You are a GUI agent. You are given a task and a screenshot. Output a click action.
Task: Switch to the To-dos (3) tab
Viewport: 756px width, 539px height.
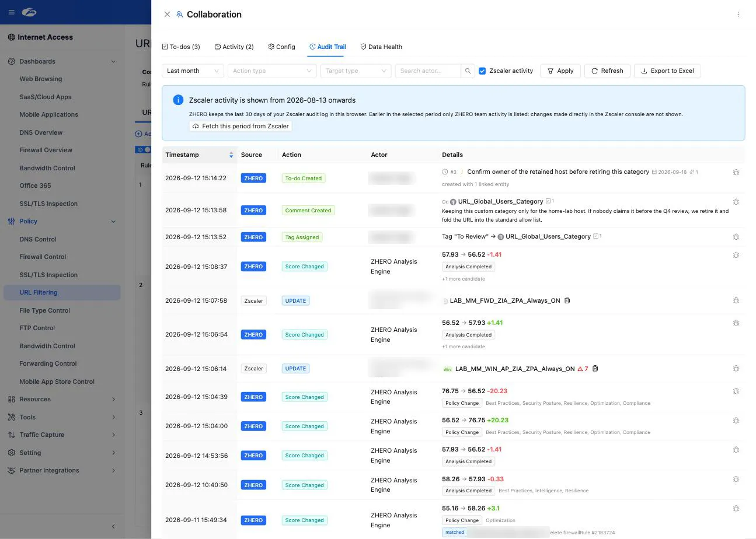coord(181,47)
